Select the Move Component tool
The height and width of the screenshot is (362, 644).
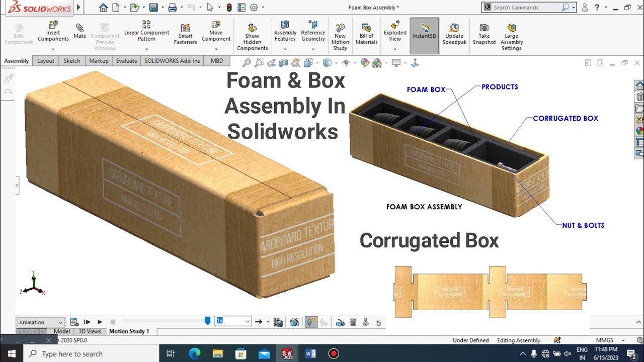pos(216,31)
